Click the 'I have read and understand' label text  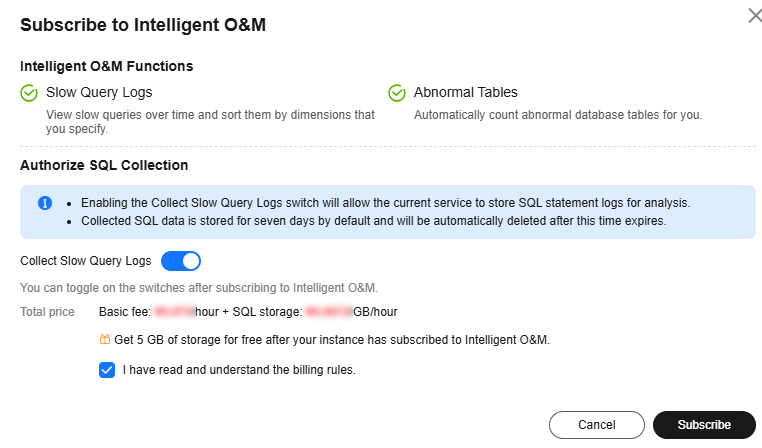click(239, 370)
